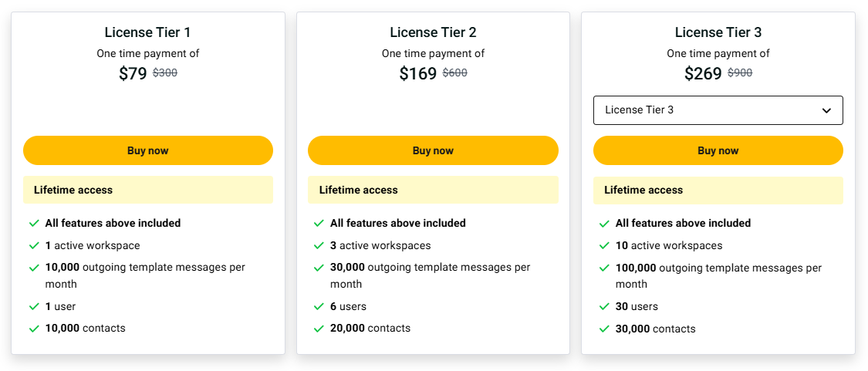Viewport: 868px width, 371px height.
Task: Click checkmark beside '30,000 contacts'
Action: 604,329
